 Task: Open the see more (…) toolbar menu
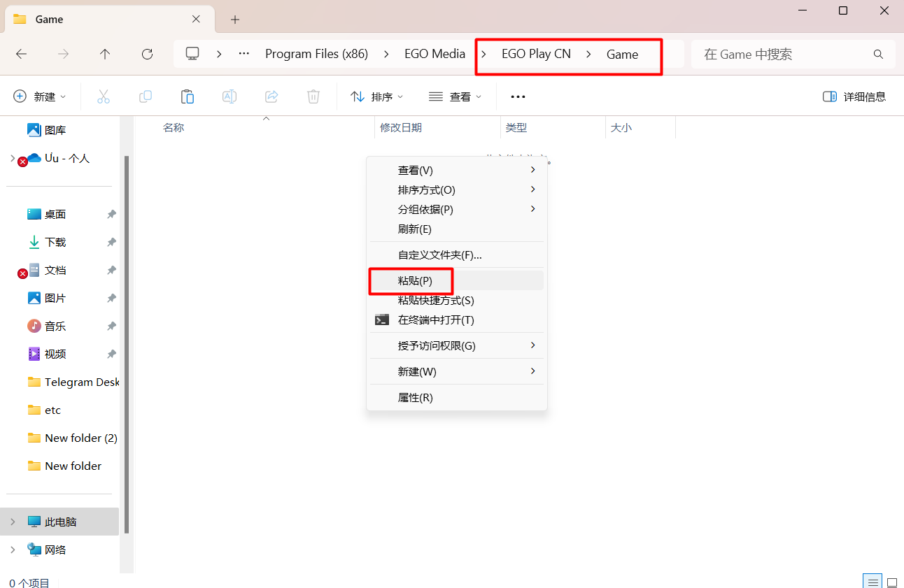pos(518,96)
